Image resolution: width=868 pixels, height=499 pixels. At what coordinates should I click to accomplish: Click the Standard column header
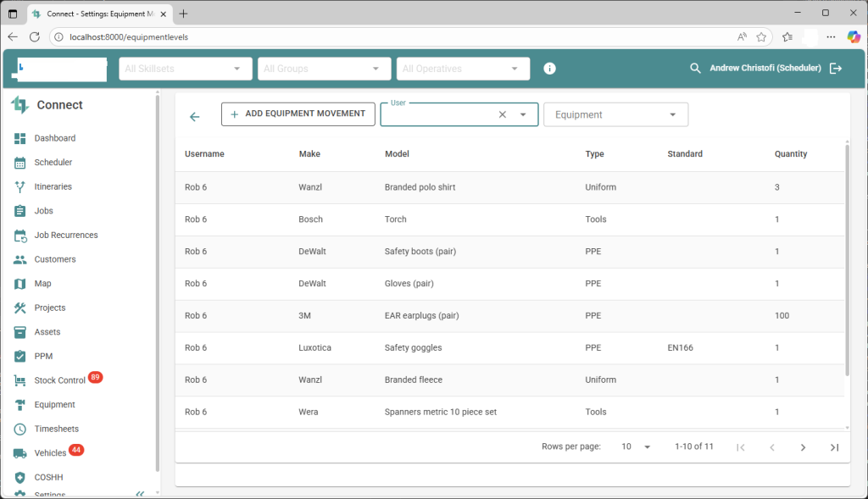[685, 154]
